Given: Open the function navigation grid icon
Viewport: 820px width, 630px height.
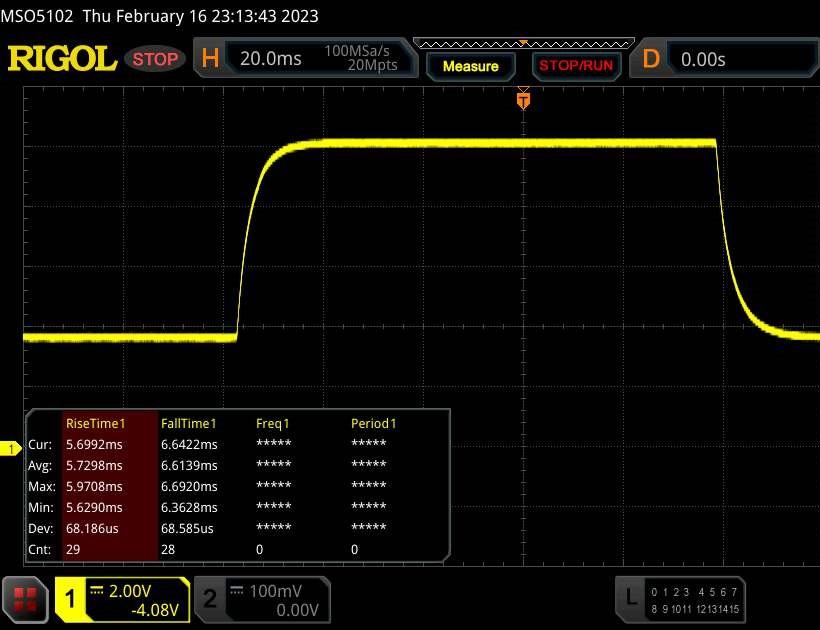Looking at the screenshot, I should pos(25,598).
